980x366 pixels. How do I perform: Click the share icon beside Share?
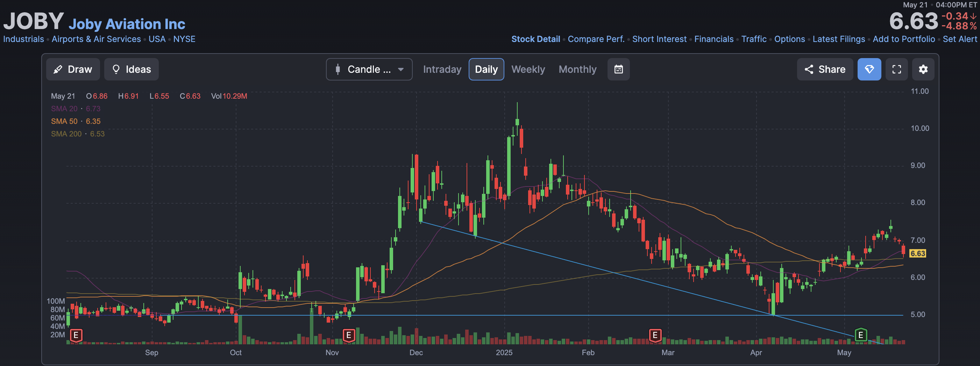809,69
